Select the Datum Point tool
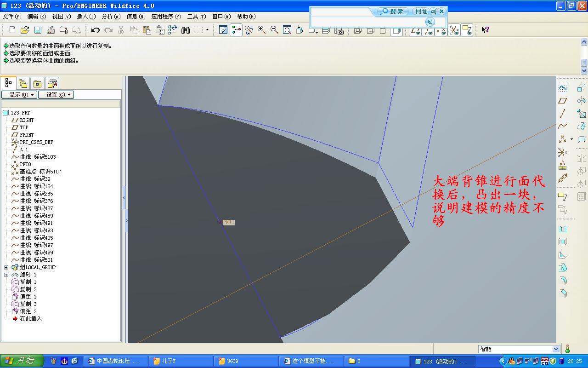The width and height of the screenshot is (588, 368). pyautogui.click(x=562, y=139)
